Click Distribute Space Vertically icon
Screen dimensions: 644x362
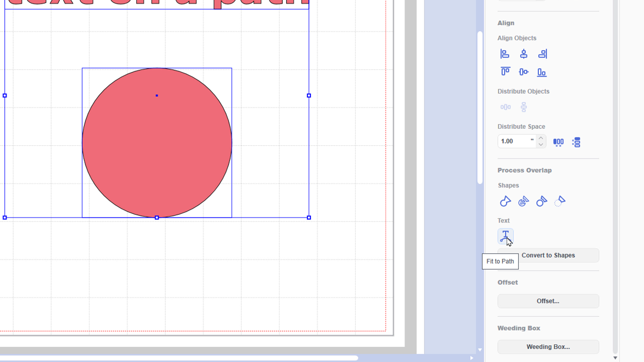coord(576,142)
